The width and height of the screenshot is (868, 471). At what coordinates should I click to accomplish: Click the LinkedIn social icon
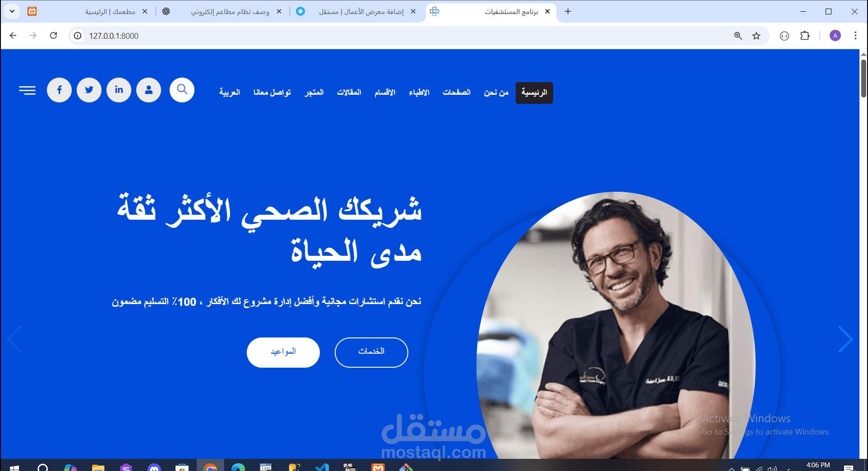pyautogui.click(x=119, y=90)
